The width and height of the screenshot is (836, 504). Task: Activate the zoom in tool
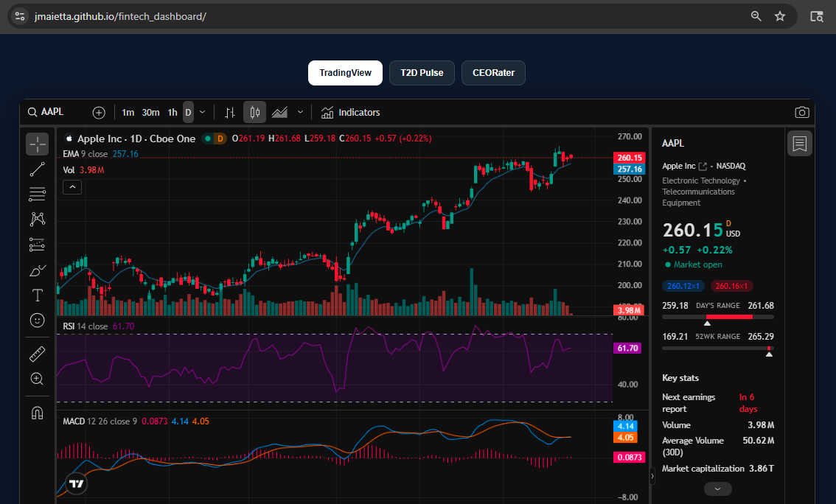click(38, 379)
